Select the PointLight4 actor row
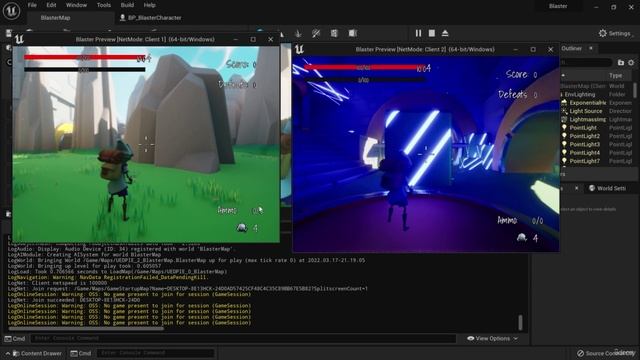The width and height of the screenshot is (640, 360). click(x=596, y=153)
